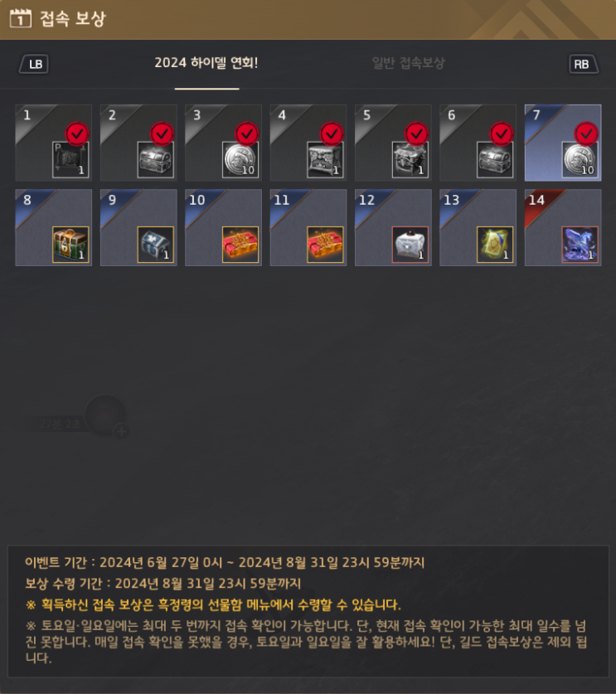Click the calendar icon beside 접속 보상 title

pos(21,18)
